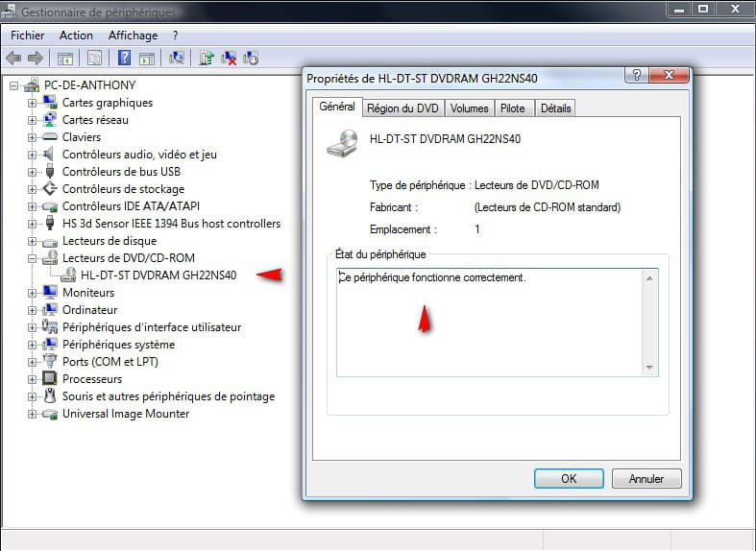Expand Périphériques d'interface utilisateur node

pos(32,327)
